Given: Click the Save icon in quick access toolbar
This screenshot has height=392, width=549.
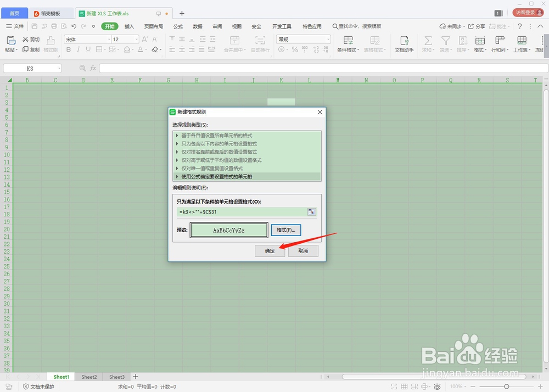Looking at the screenshot, I should tap(34, 26).
